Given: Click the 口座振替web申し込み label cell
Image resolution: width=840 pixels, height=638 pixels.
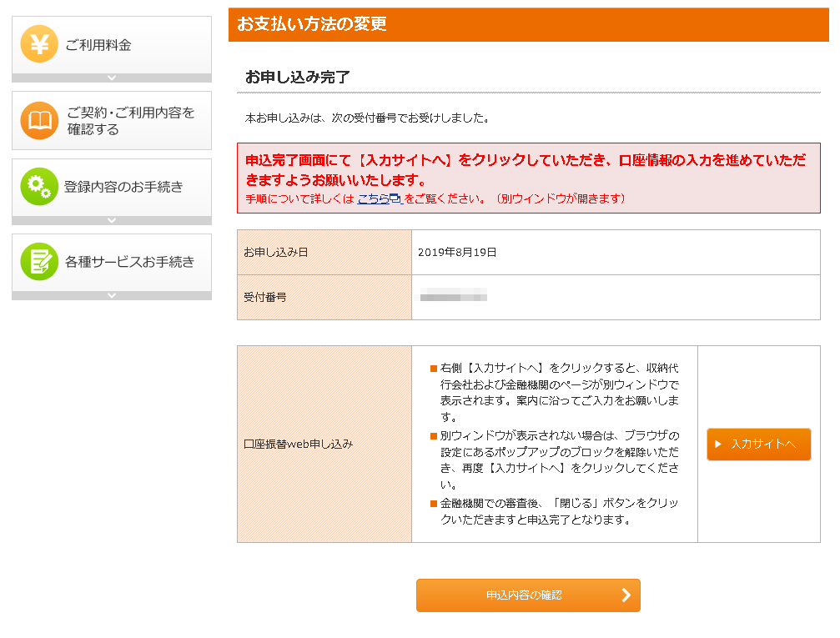Looking at the screenshot, I should [x=324, y=444].
